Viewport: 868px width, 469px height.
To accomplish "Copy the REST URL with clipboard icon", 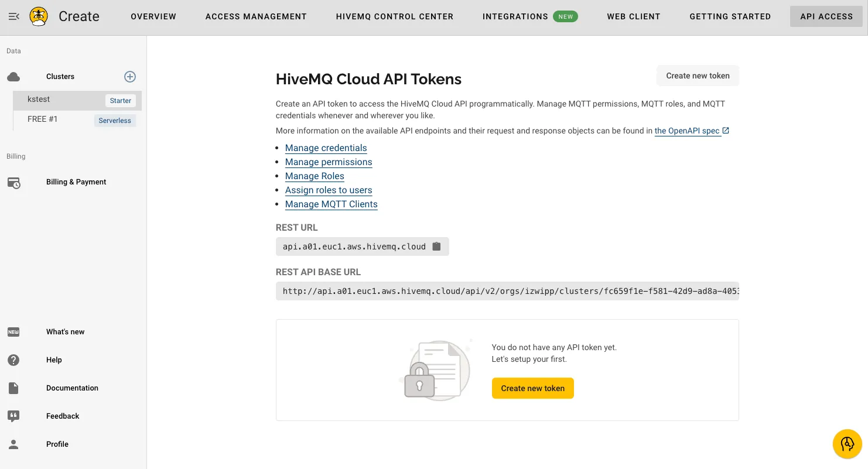I will (436, 247).
